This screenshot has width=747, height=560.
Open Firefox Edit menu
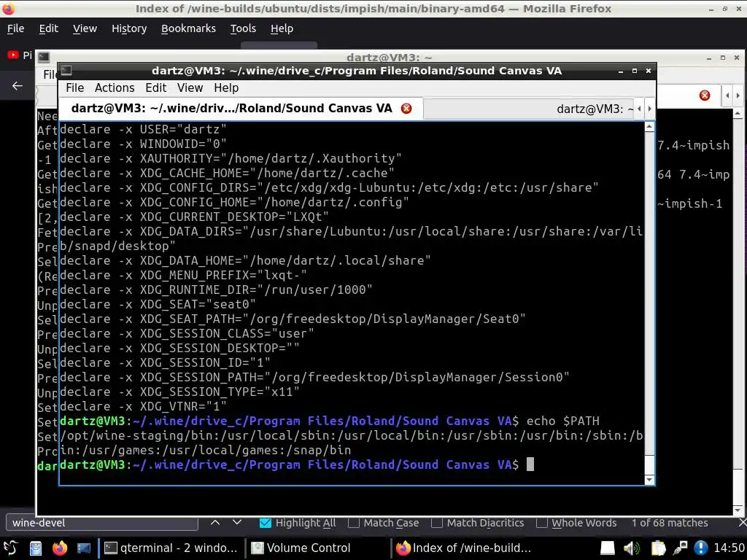point(49,28)
